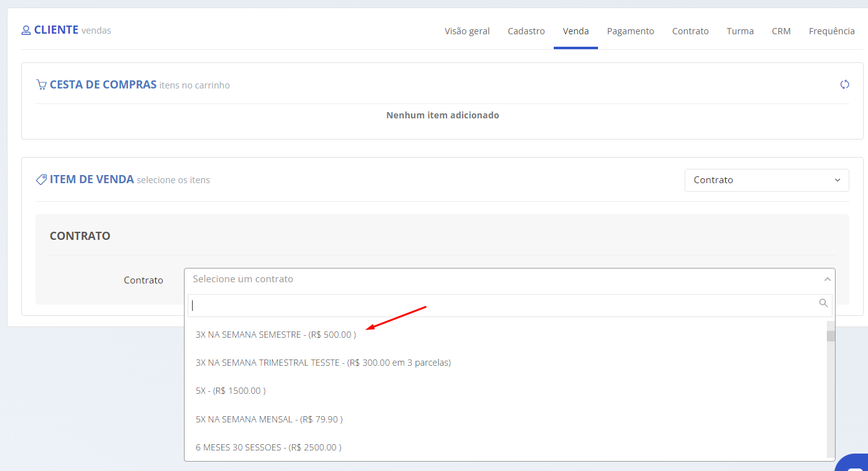Screen dimensions: 868x471
Task: Click the magnifier icon in contract search
Action: pos(823,303)
